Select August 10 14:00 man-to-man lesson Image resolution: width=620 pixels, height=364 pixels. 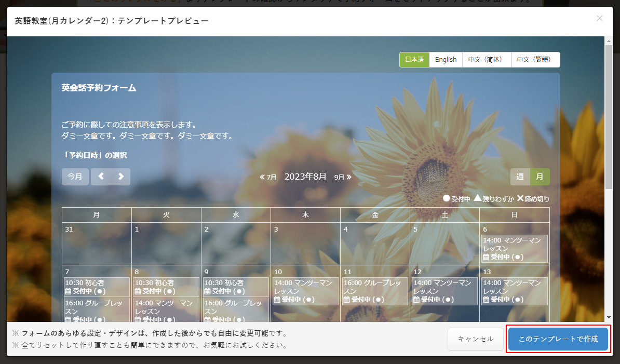point(305,291)
